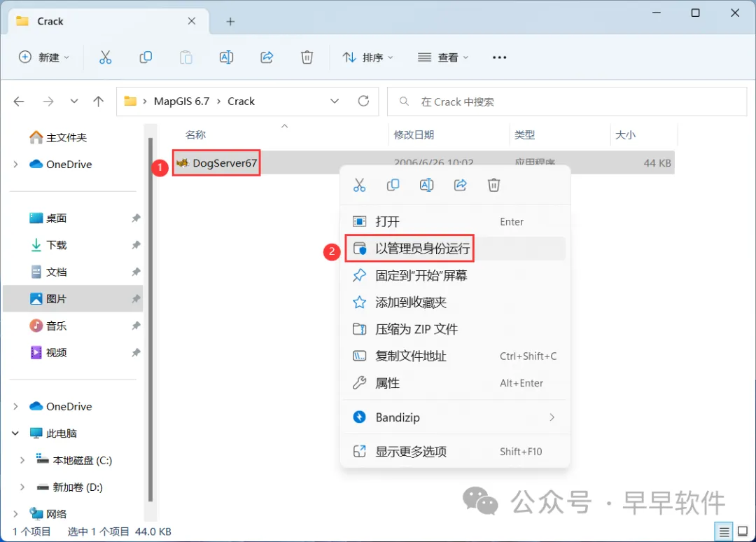Screen dimensions: 756x542
Task: Open the 查看 view dropdown
Action: [442, 57]
